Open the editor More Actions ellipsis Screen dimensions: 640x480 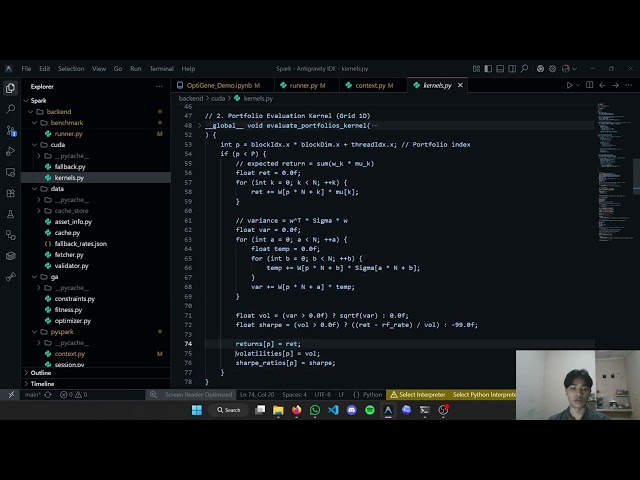[x=629, y=85]
